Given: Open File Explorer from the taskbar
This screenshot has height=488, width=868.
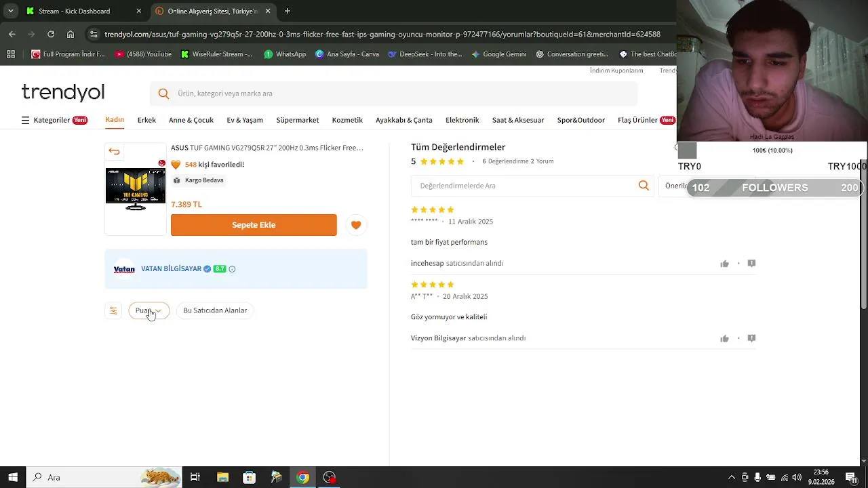Looking at the screenshot, I should [222, 477].
